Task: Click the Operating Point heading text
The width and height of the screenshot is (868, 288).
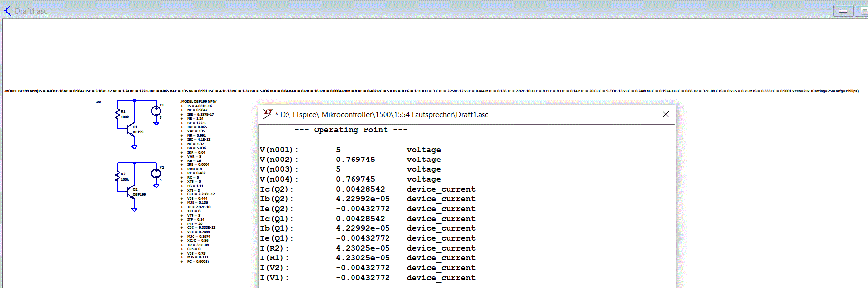Action: [x=351, y=130]
